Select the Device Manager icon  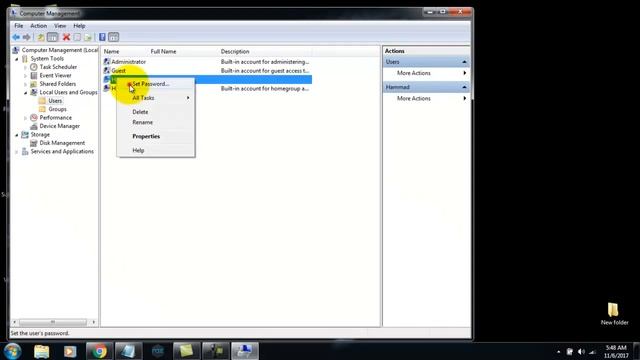[x=34, y=126]
